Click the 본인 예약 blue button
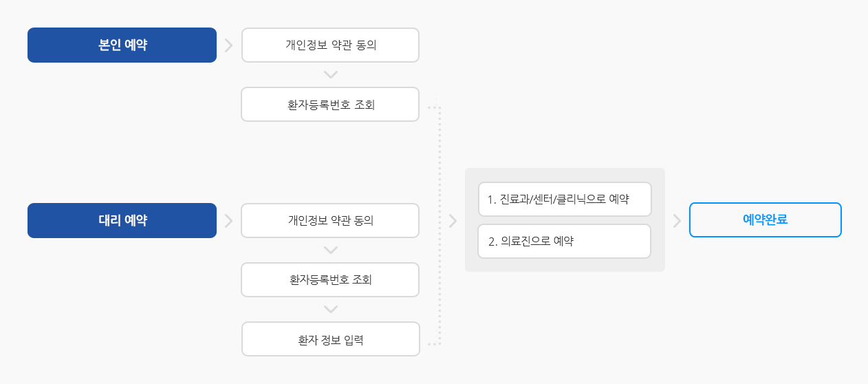Image resolution: width=868 pixels, height=384 pixels. click(122, 45)
